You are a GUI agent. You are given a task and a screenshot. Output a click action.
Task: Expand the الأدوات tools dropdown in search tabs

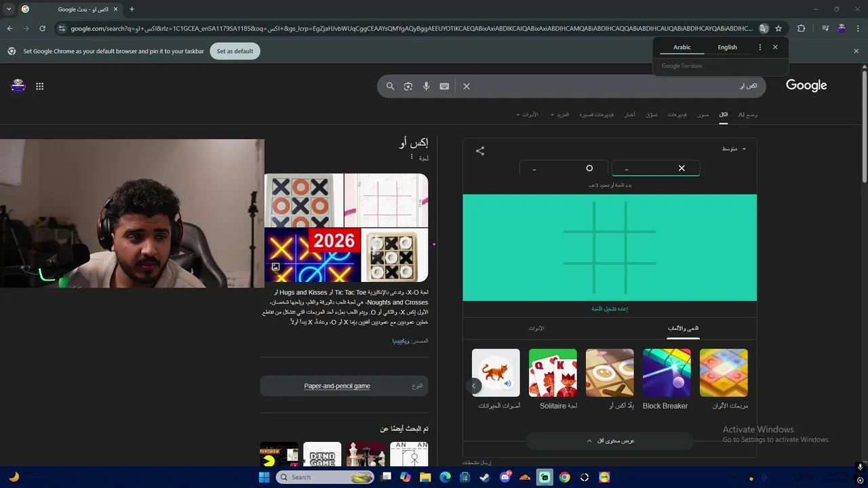click(x=528, y=115)
